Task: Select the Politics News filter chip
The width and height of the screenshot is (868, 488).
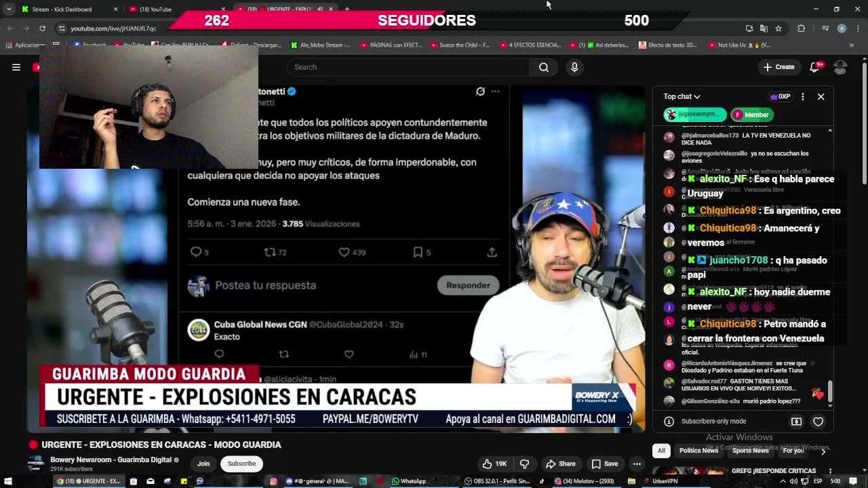Action: [698, 450]
